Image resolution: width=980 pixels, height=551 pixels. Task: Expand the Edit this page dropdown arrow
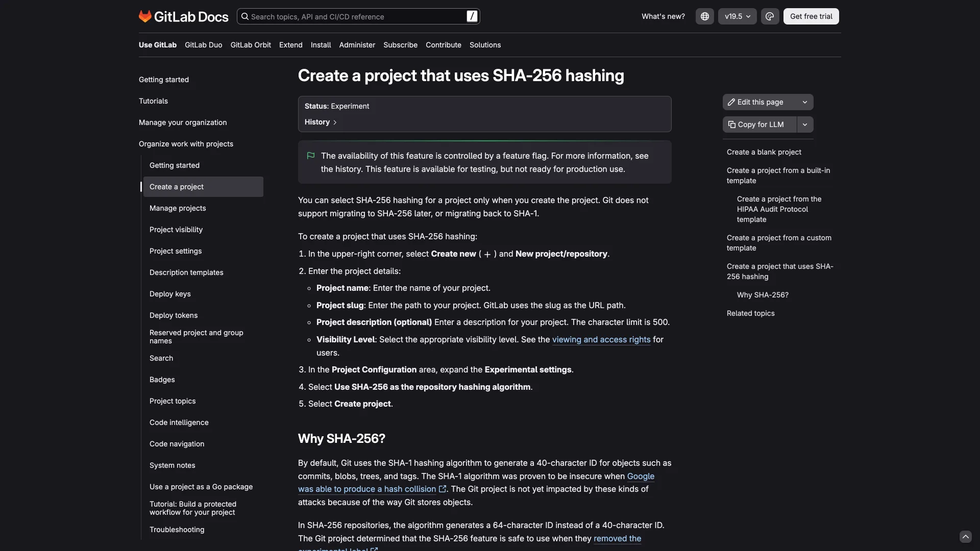tap(804, 102)
